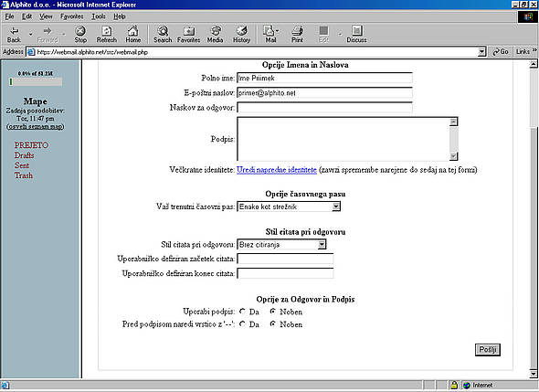This screenshot has height=392, width=539.
Task: Stop page loading with Stop icon
Action: pos(80,34)
